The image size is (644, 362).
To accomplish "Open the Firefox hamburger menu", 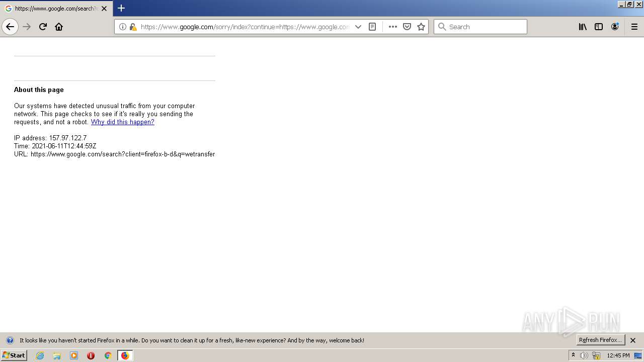I will pos(634,27).
